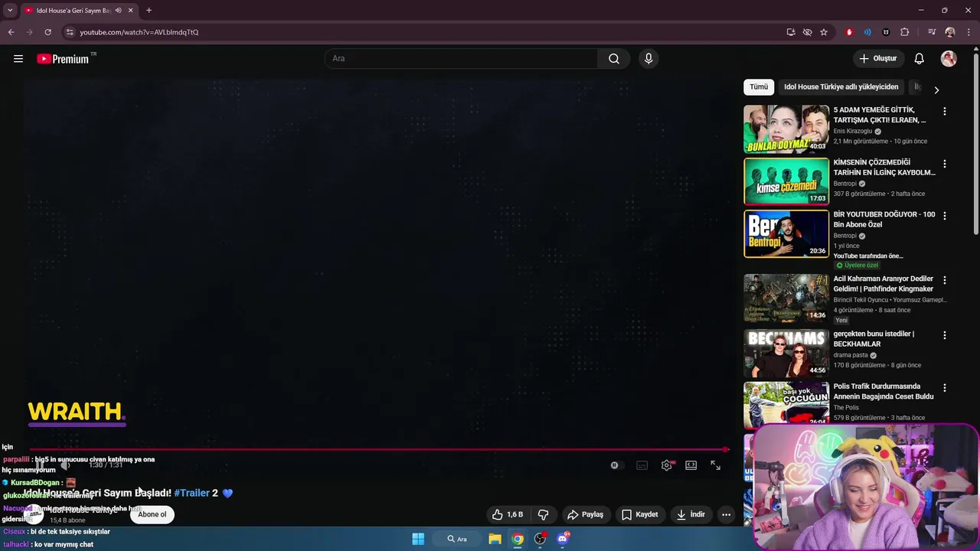Click Kaydet save button
The width and height of the screenshot is (980, 551).
point(639,514)
